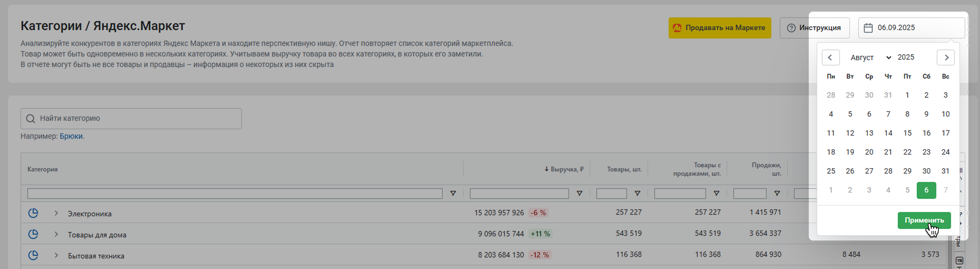Expand the Бытовая техника category row
The image size is (980, 269).
click(x=56, y=255)
